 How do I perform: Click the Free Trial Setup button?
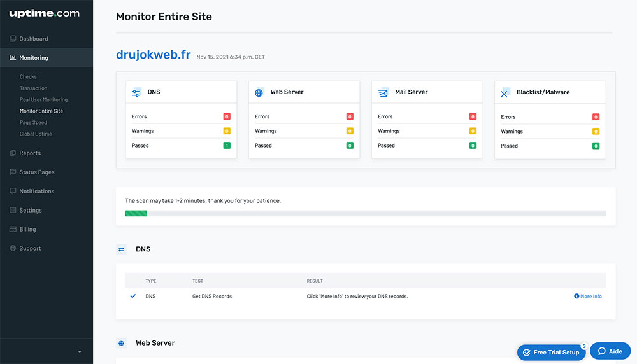click(x=551, y=353)
